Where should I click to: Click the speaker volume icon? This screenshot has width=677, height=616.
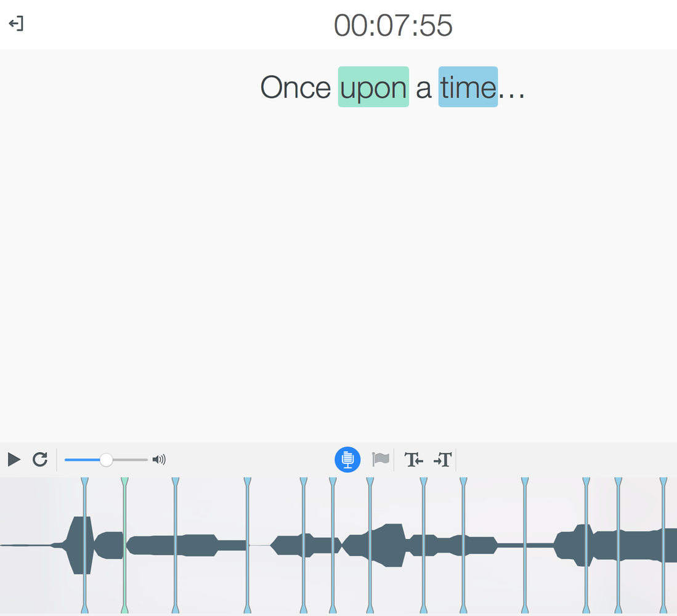[x=159, y=460]
